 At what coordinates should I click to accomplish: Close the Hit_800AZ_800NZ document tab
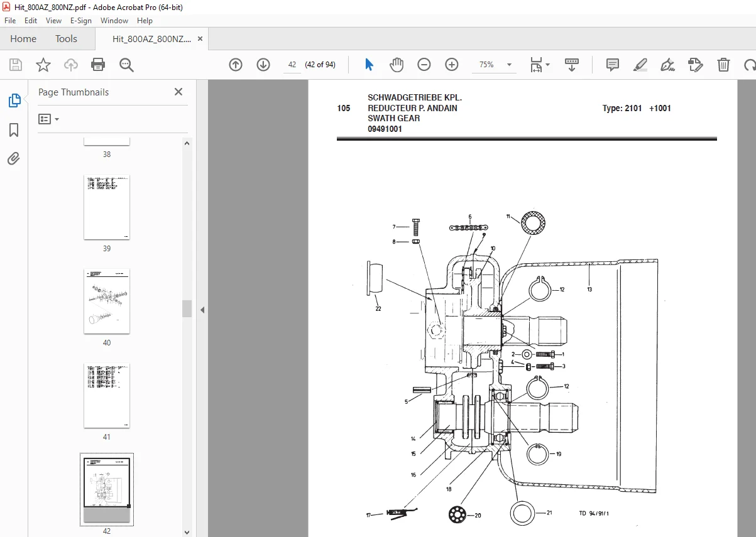[x=200, y=39]
